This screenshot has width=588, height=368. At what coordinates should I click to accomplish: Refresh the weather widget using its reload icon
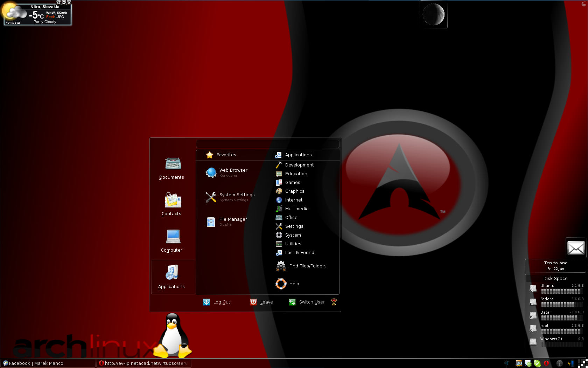(x=58, y=2)
